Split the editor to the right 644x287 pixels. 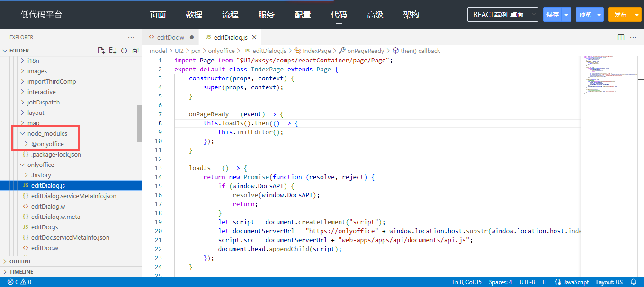click(621, 37)
